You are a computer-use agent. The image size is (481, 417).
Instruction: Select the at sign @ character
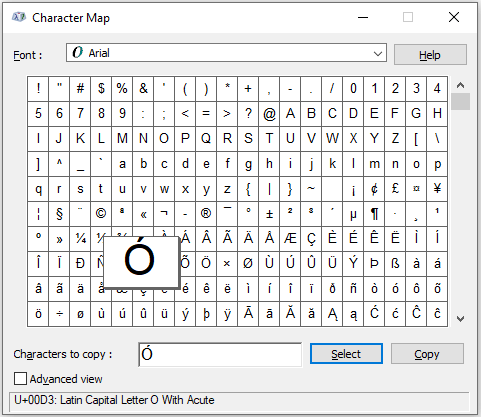click(x=269, y=114)
